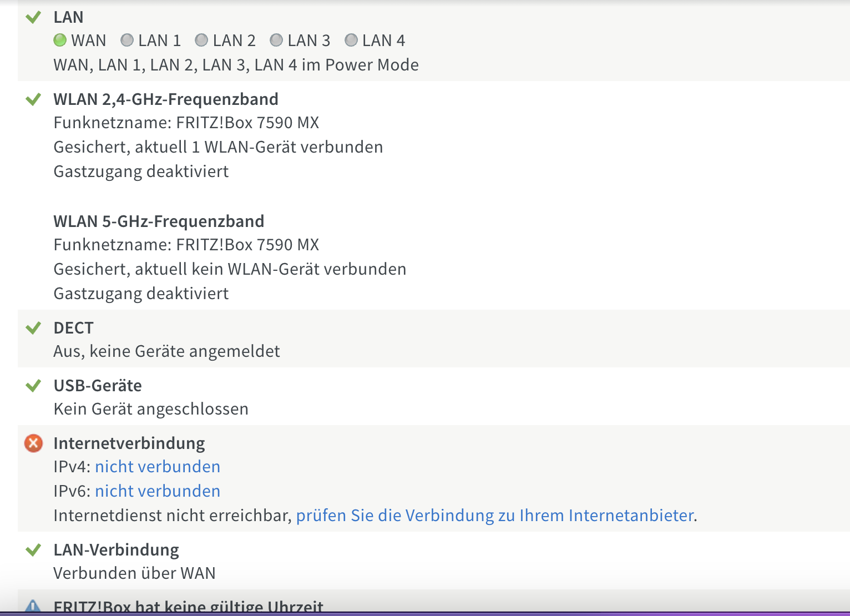Image resolution: width=850 pixels, height=616 pixels.
Task: Open the IPv6 nicht verbunden link
Action: pos(158,491)
